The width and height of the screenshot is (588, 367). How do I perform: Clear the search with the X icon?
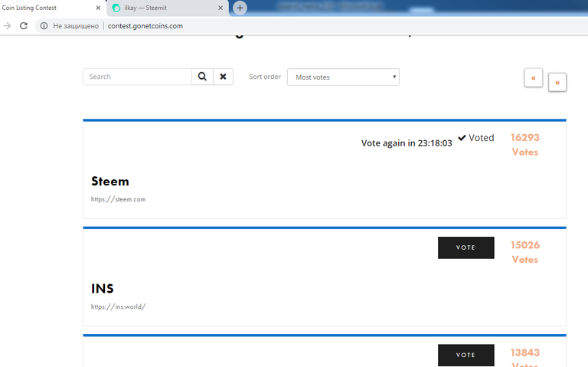(223, 77)
